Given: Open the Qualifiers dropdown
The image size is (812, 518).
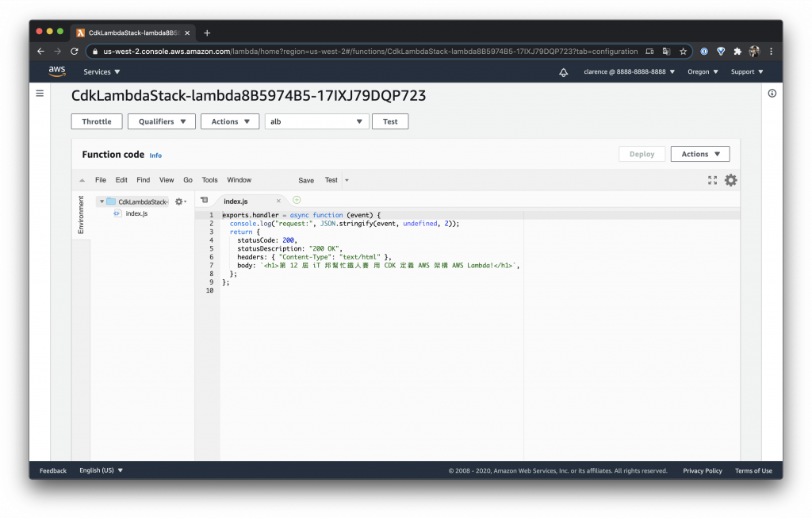Looking at the screenshot, I should point(162,121).
